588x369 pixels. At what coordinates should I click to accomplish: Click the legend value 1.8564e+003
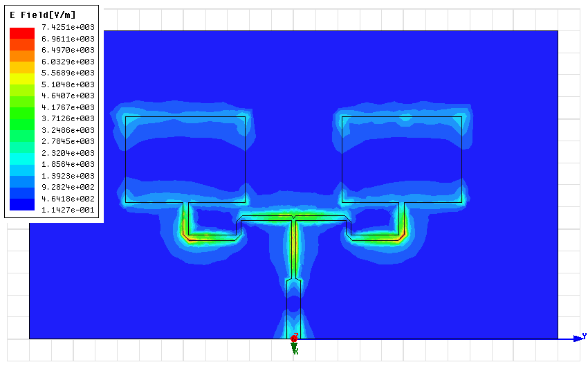tap(68, 164)
